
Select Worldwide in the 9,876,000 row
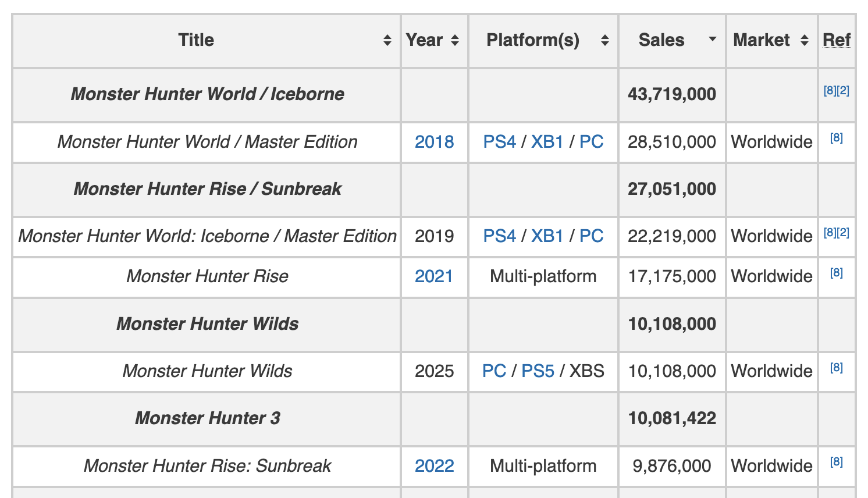[771, 466]
